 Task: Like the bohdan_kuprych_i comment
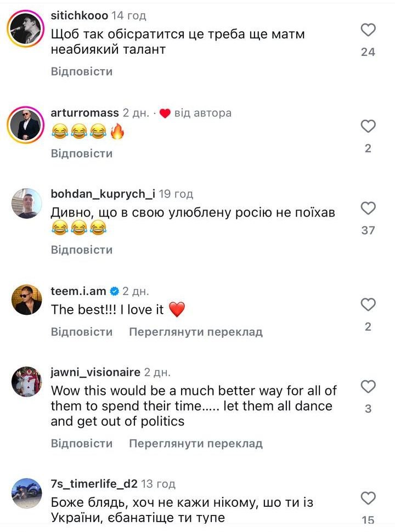click(x=368, y=208)
